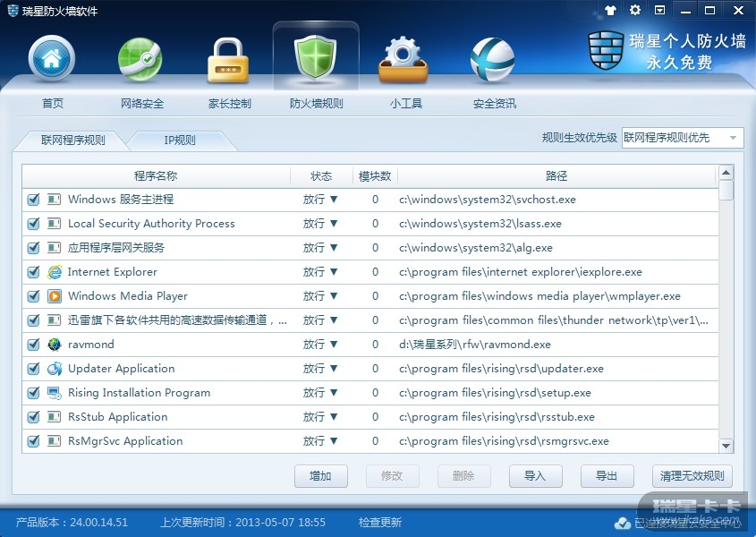Select the Firewall Rules green shield icon
Screen dimensions: 756x537
click(315, 57)
